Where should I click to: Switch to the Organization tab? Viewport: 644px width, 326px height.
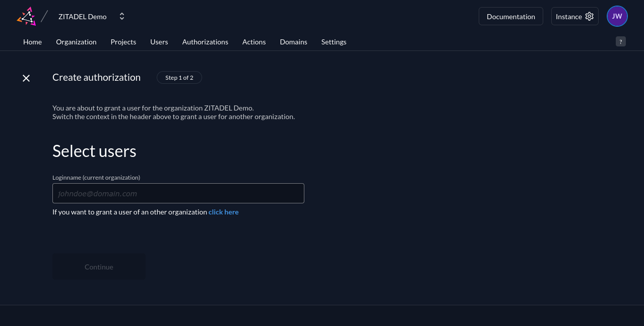[76, 42]
